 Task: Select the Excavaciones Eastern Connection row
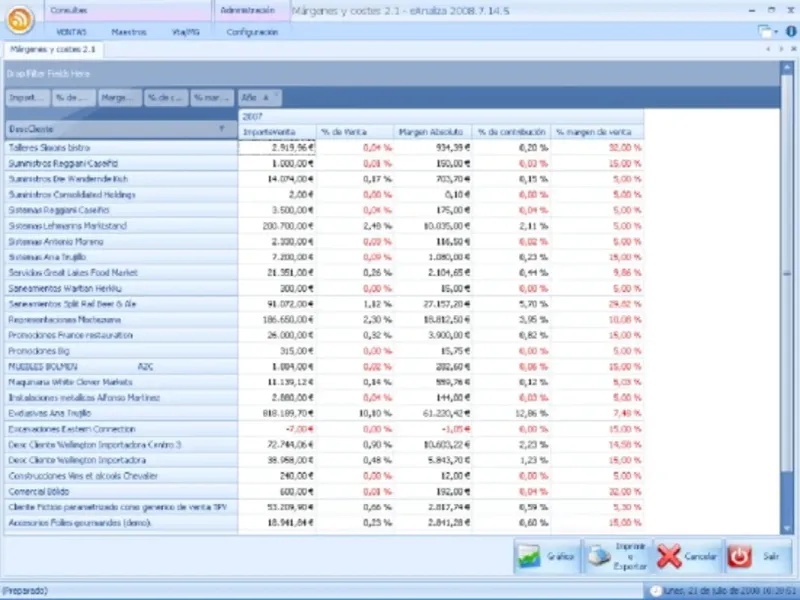coord(120,429)
